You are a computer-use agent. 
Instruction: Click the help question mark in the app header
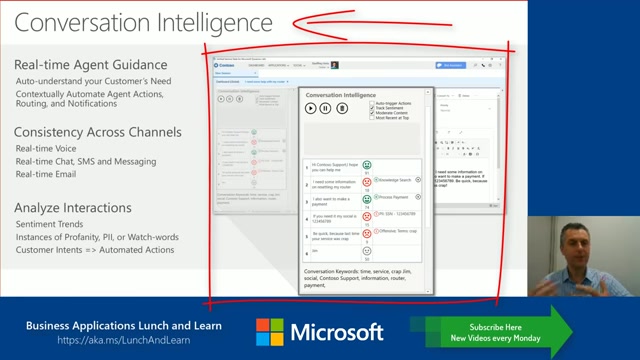point(500,65)
